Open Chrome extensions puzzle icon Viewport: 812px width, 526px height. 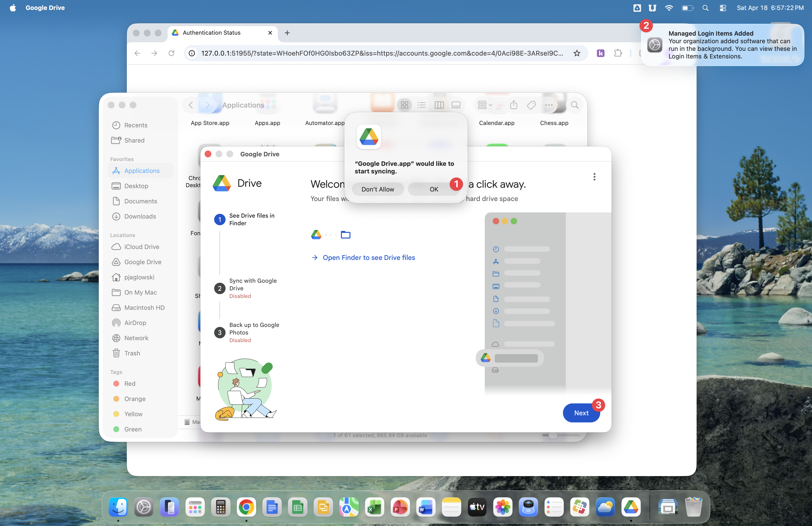(618, 53)
